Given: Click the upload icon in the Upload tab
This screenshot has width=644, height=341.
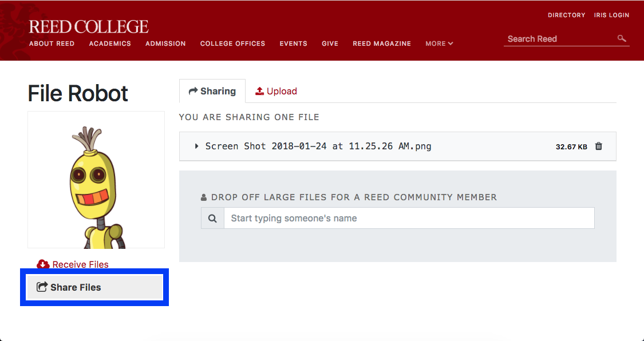Looking at the screenshot, I should pos(259,91).
